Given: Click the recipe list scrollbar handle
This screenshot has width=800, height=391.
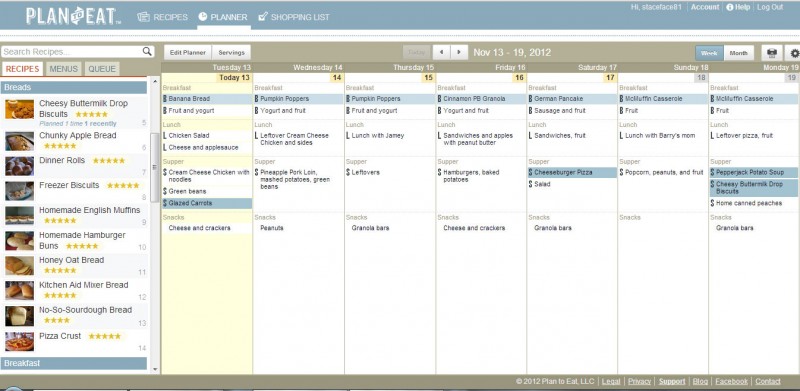Looking at the screenshot, I should [154, 167].
